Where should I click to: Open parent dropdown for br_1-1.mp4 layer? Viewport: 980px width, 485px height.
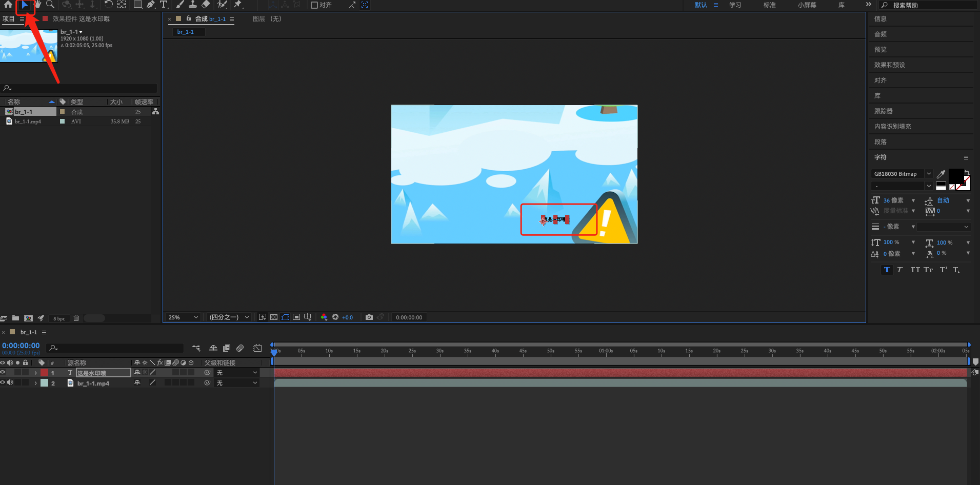pyautogui.click(x=236, y=383)
